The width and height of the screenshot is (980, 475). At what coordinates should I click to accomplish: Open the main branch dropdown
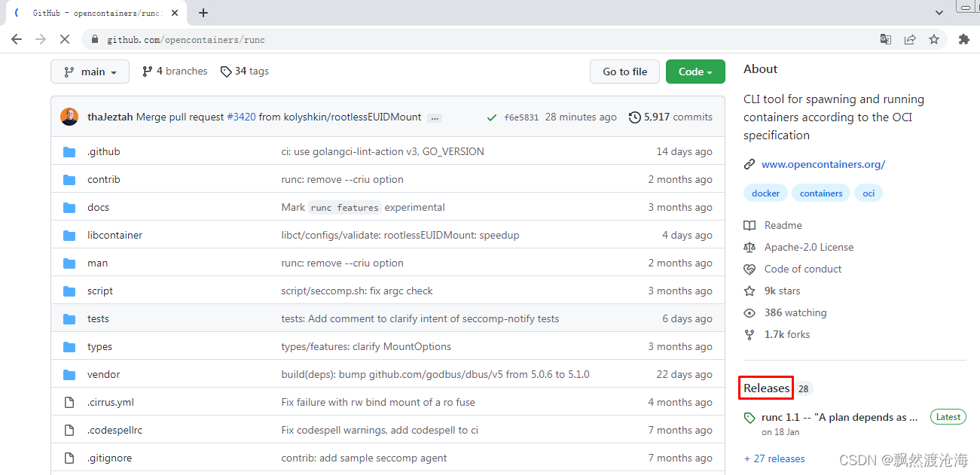pyautogui.click(x=90, y=72)
